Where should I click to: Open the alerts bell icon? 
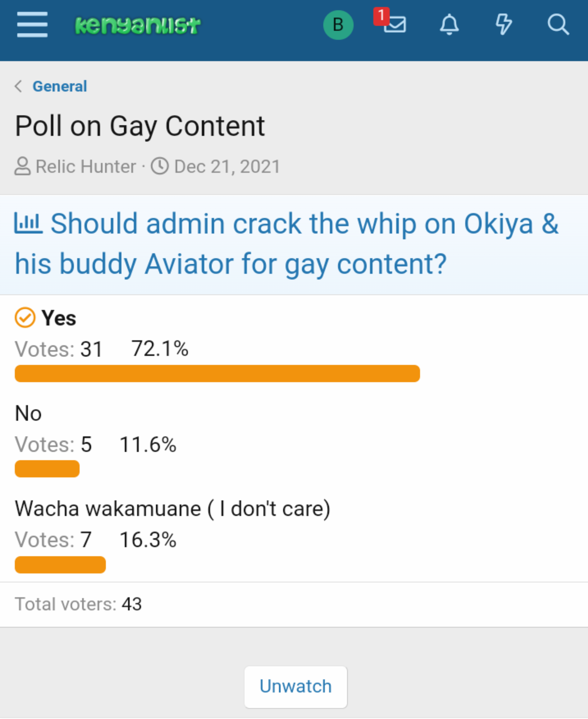click(449, 25)
